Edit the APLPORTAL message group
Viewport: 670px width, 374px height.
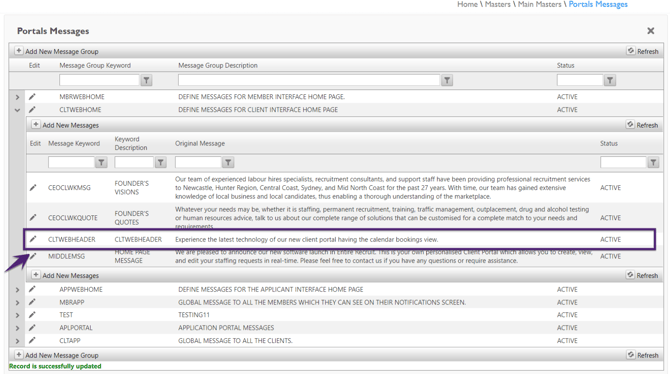pos(32,327)
